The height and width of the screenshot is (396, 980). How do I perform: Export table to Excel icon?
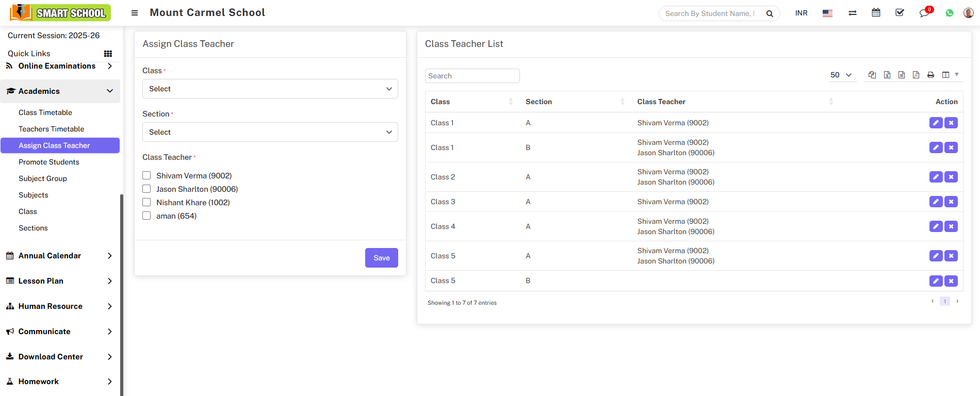(887, 75)
